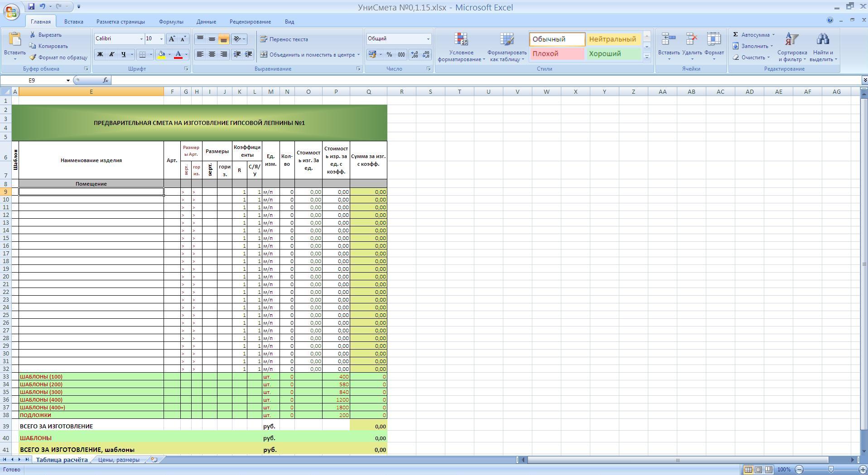Select column Q header
This screenshot has width=868, height=475.
368,92
